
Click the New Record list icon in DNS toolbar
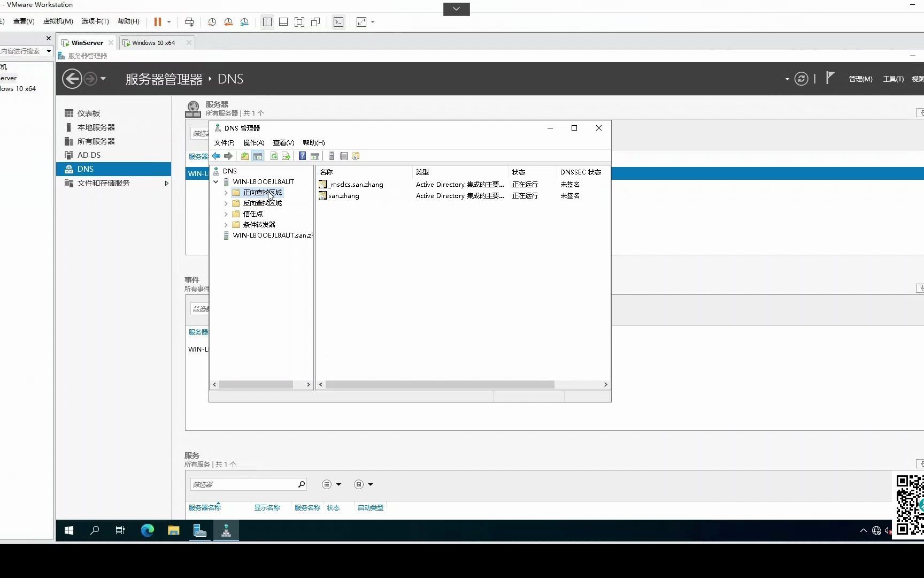click(344, 156)
